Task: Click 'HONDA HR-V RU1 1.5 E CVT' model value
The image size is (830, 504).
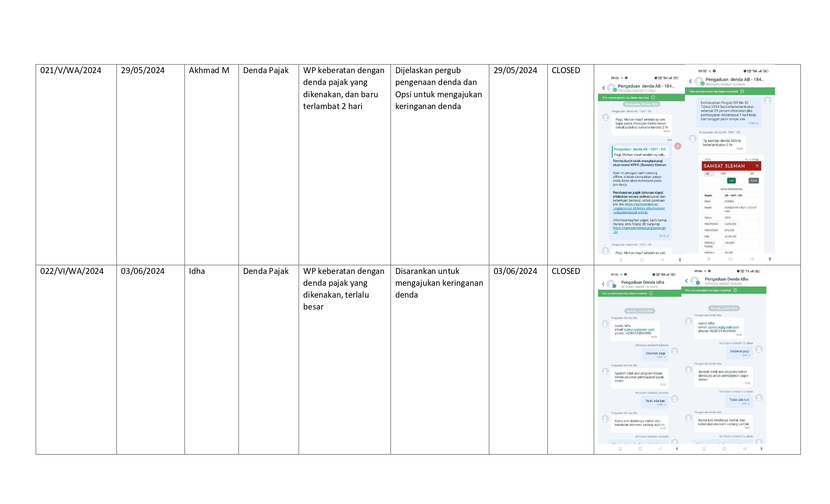Action: tap(741, 209)
